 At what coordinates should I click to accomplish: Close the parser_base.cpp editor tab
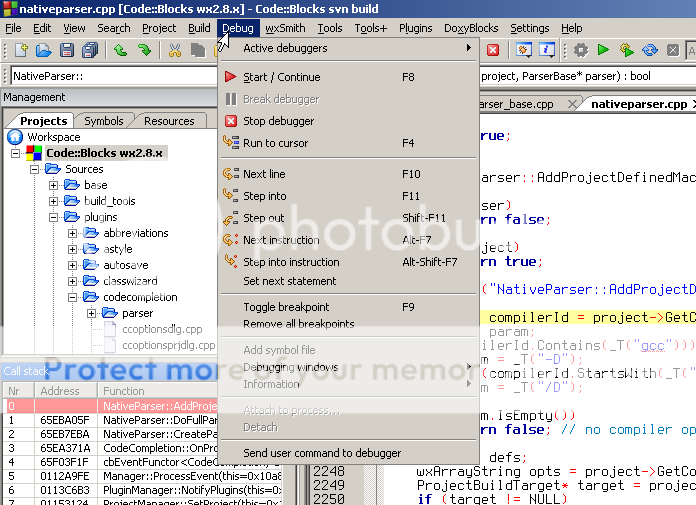tap(572, 104)
